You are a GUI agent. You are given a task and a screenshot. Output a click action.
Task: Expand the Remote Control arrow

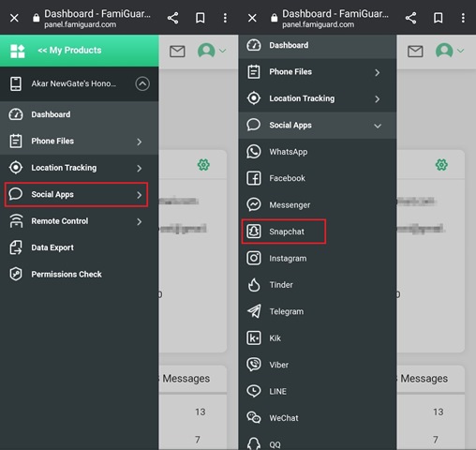140,221
